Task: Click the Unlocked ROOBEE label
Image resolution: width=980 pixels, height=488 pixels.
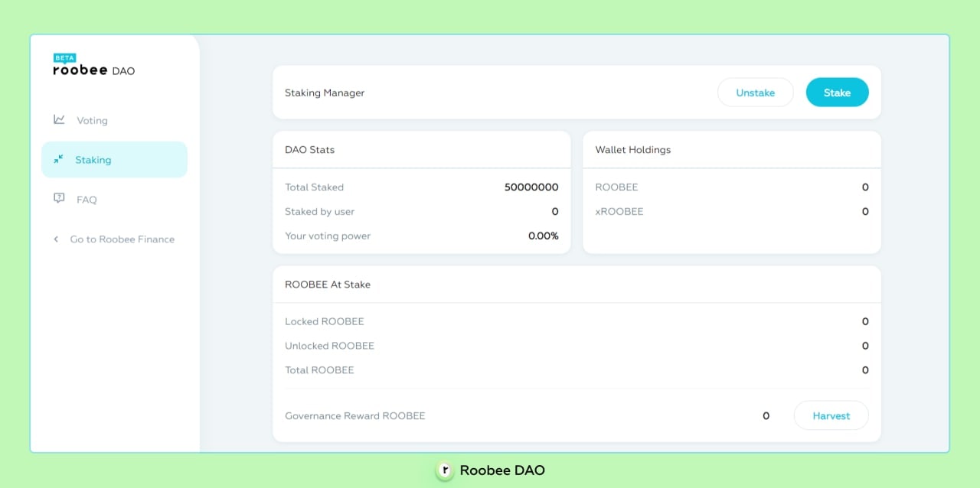Action: [x=329, y=346]
